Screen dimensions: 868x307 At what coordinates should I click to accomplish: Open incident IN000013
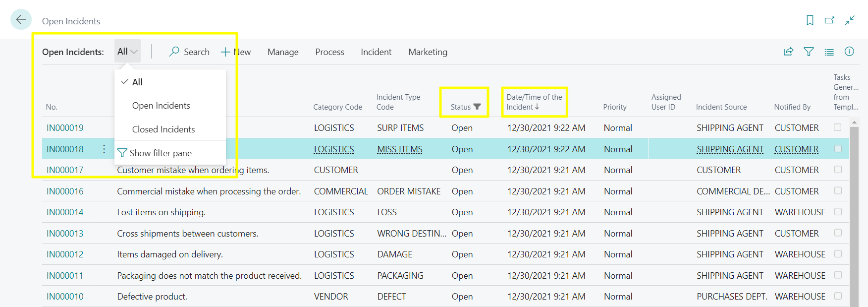pos(65,234)
